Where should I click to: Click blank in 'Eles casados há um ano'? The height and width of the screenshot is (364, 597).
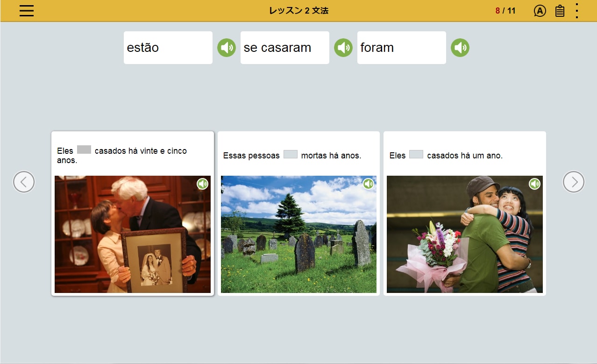pyautogui.click(x=416, y=155)
